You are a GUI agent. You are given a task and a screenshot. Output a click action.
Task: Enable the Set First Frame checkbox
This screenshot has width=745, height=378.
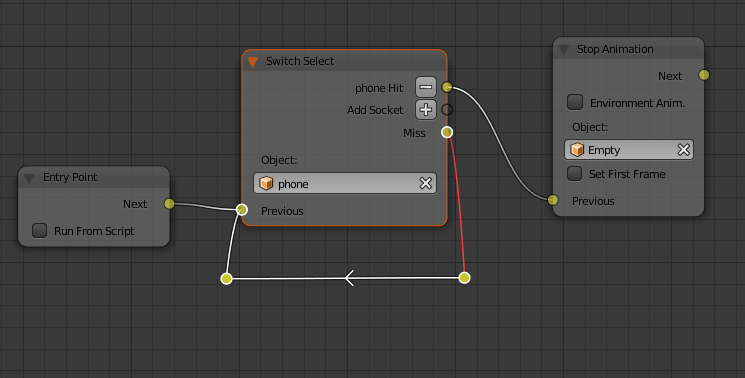point(575,173)
